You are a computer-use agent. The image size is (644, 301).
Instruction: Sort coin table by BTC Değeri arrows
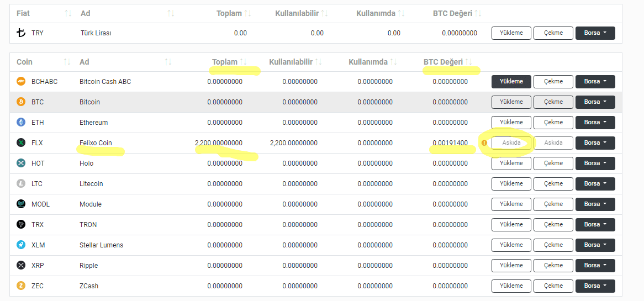[468, 62]
